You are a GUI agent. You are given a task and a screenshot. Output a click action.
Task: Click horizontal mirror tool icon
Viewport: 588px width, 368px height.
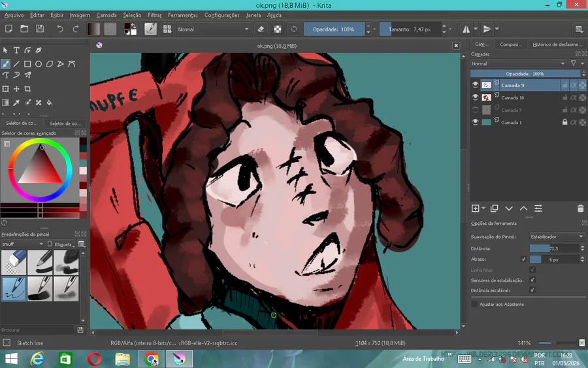[x=466, y=29]
